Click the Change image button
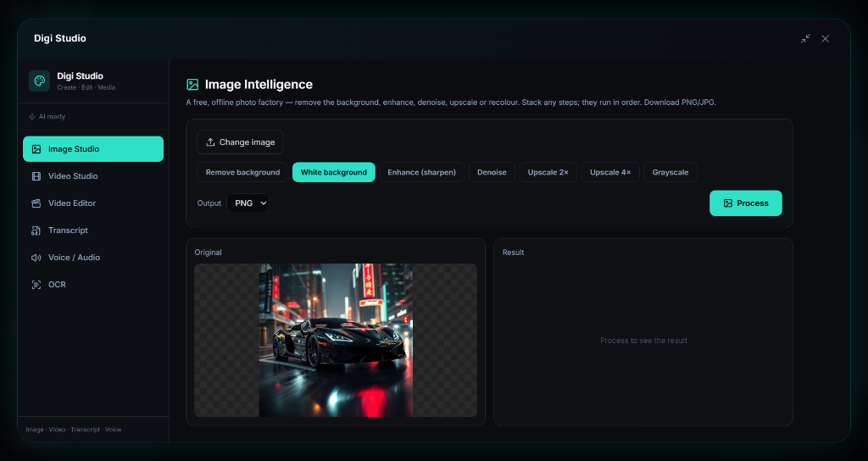 coord(240,142)
